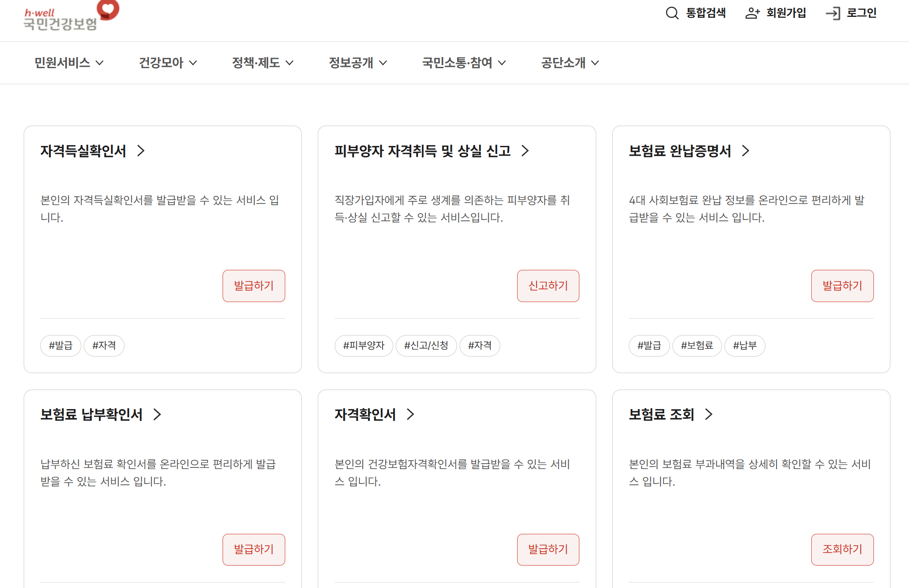Toggle the #납부 tag filter
This screenshot has height=588, width=909.
(744, 346)
